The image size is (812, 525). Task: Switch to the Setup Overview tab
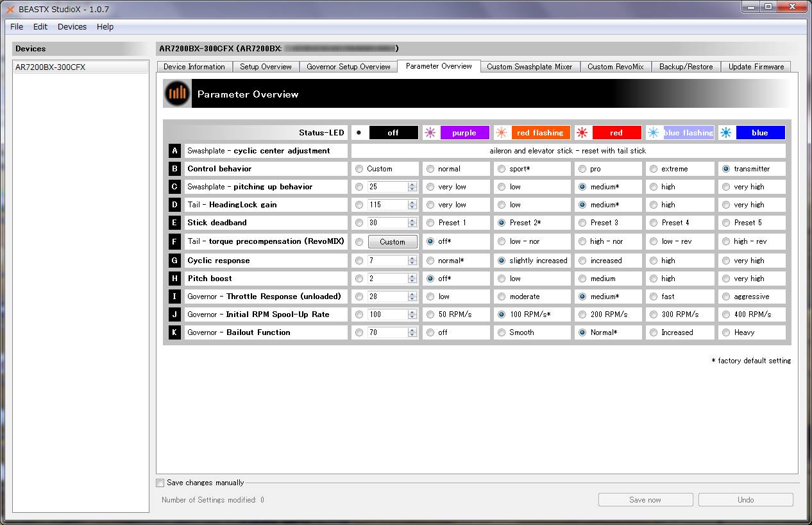pos(266,67)
